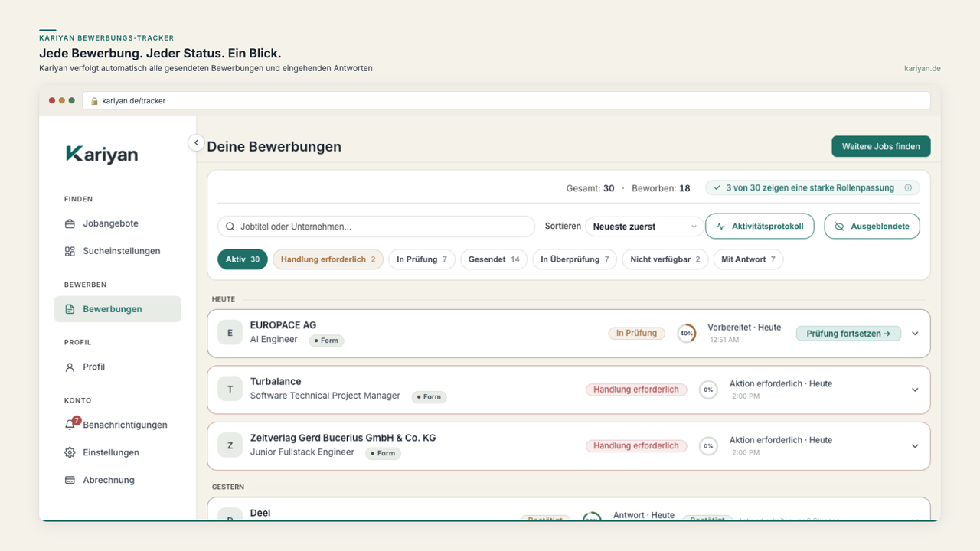Click the Form tag on AI Engineer
This screenshot has width=980, height=551.
pyautogui.click(x=326, y=341)
